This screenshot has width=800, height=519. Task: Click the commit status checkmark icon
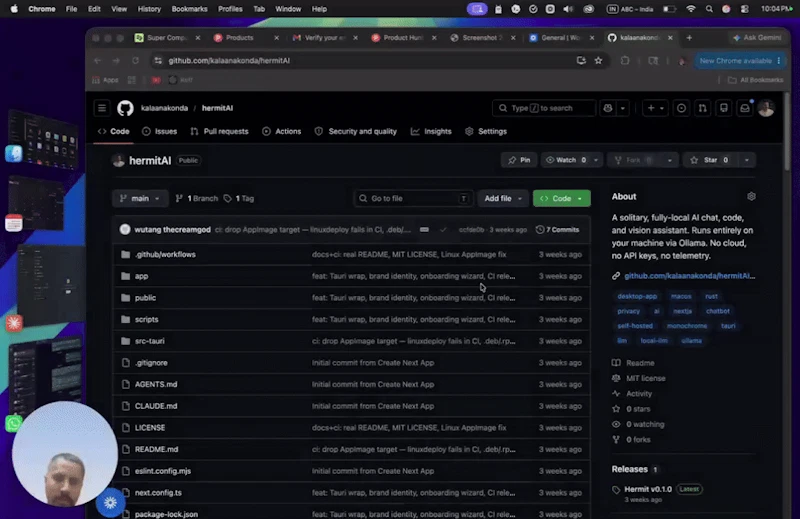pos(443,230)
